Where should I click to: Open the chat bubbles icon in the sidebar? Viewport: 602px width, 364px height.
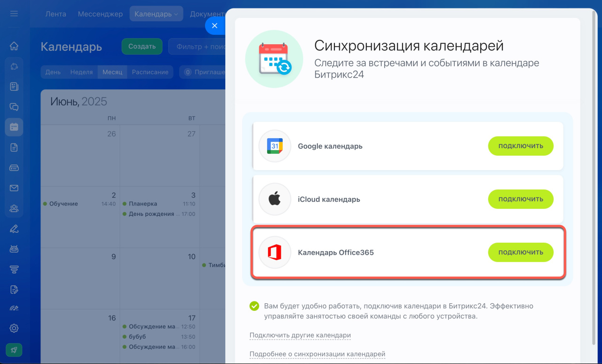point(14,107)
